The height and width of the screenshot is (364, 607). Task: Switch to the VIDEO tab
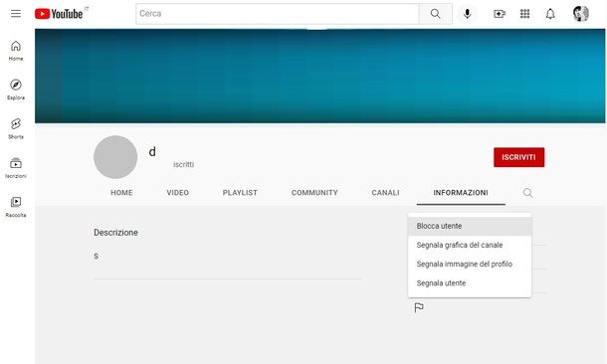point(178,193)
